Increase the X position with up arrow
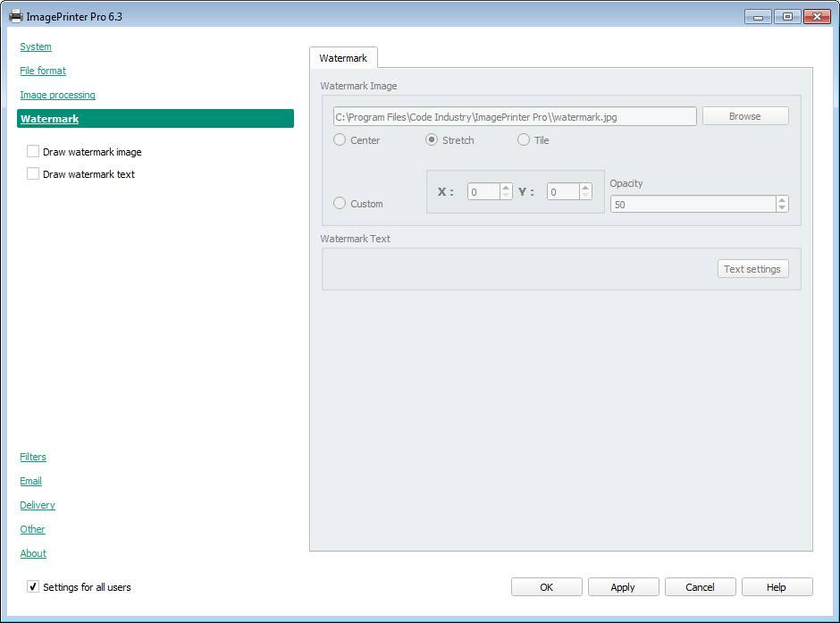Image resolution: width=840 pixels, height=623 pixels. point(506,188)
